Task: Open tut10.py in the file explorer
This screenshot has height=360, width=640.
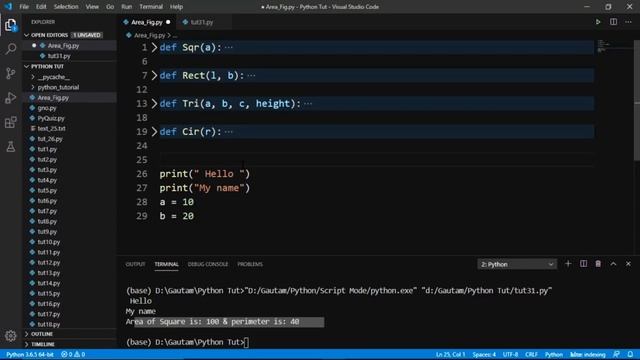Action: pyautogui.click(x=49, y=242)
